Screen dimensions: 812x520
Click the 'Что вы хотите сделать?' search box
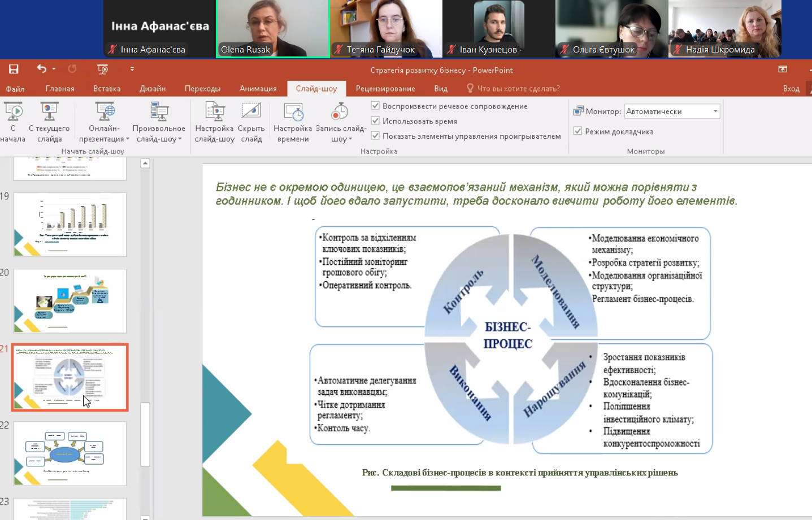click(x=518, y=89)
